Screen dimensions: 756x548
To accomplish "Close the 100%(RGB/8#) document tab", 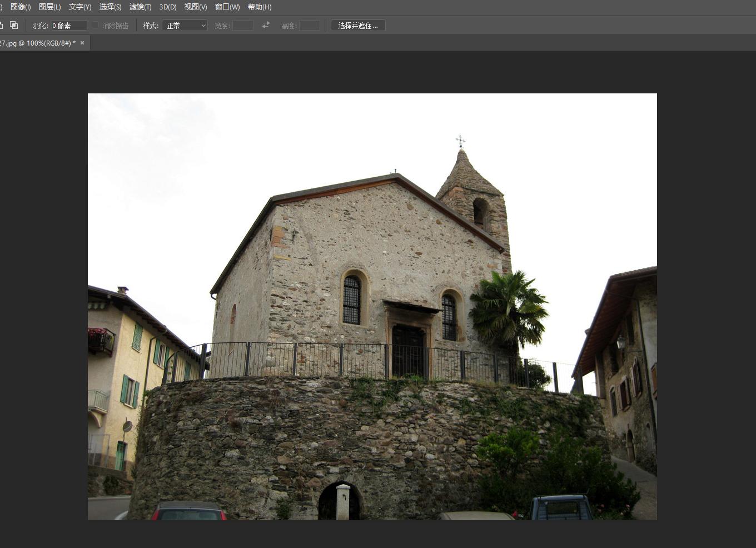I will click(x=82, y=43).
